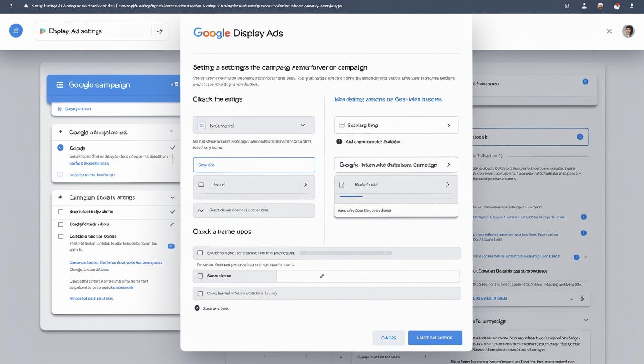Click the white person icon in the top bar

[x=584, y=6]
